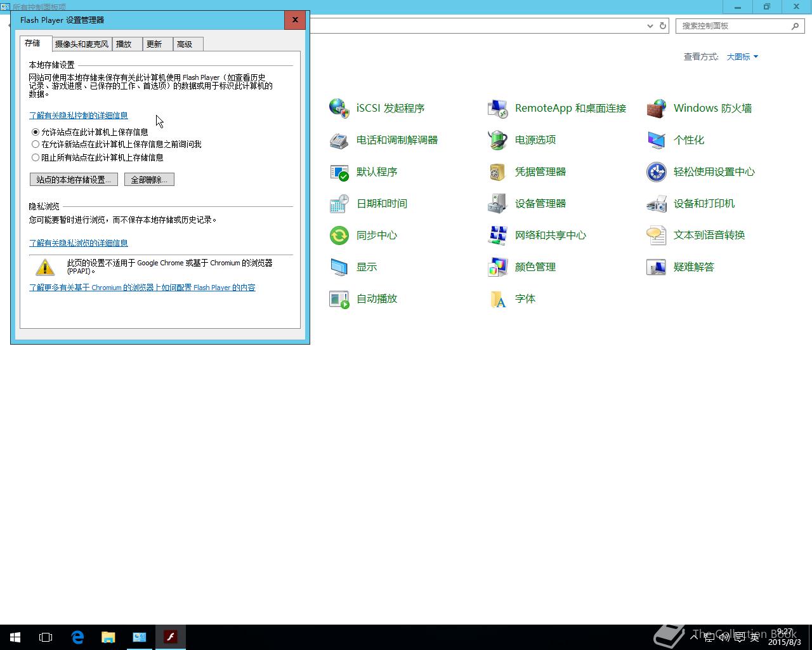The width and height of the screenshot is (812, 650).
Task: Open 设备和打印机 printer icon
Action: 657,203
